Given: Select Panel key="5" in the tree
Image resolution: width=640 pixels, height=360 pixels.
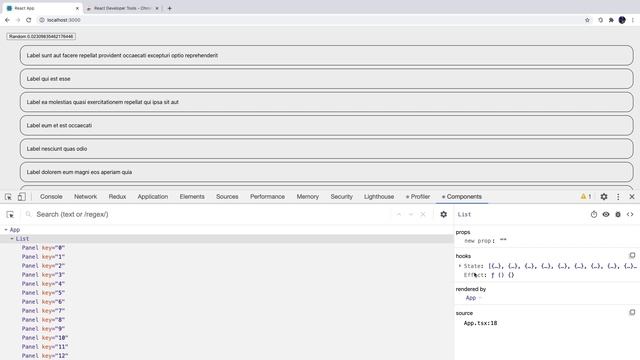Looking at the screenshot, I should point(43,293).
